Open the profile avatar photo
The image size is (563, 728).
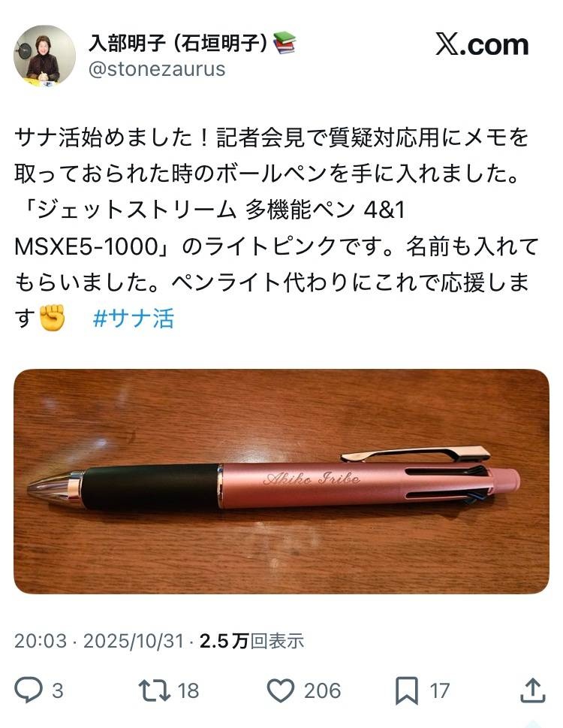44,56
